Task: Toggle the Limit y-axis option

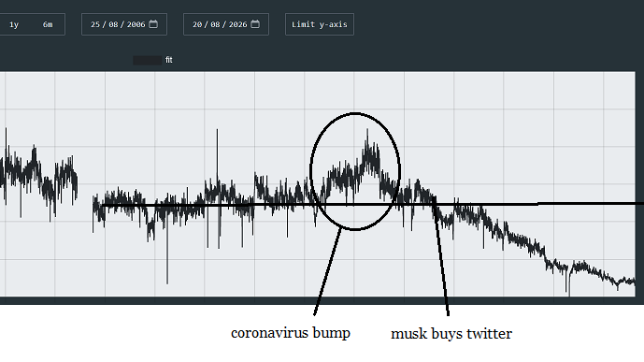Action: [320, 24]
